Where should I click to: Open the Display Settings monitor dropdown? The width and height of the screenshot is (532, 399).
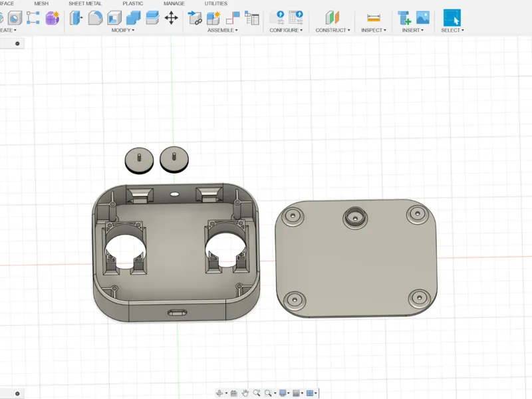coord(284,393)
